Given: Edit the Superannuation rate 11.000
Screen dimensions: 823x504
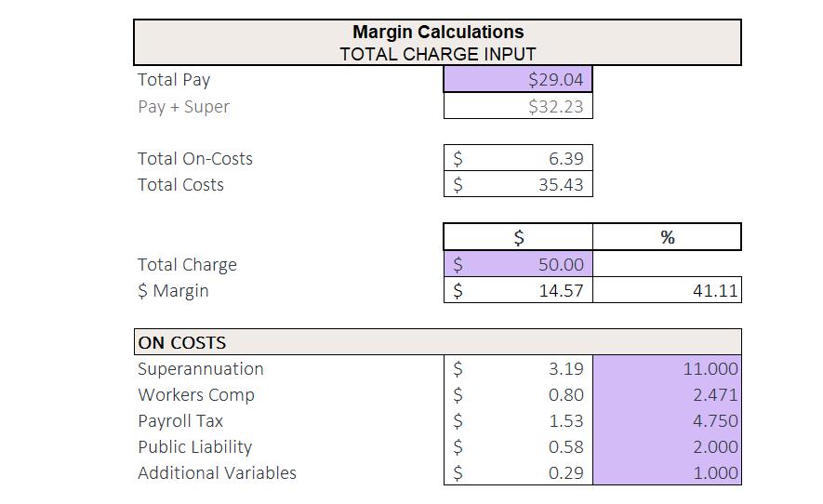Looking at the screenshot, I should point(666,368).
